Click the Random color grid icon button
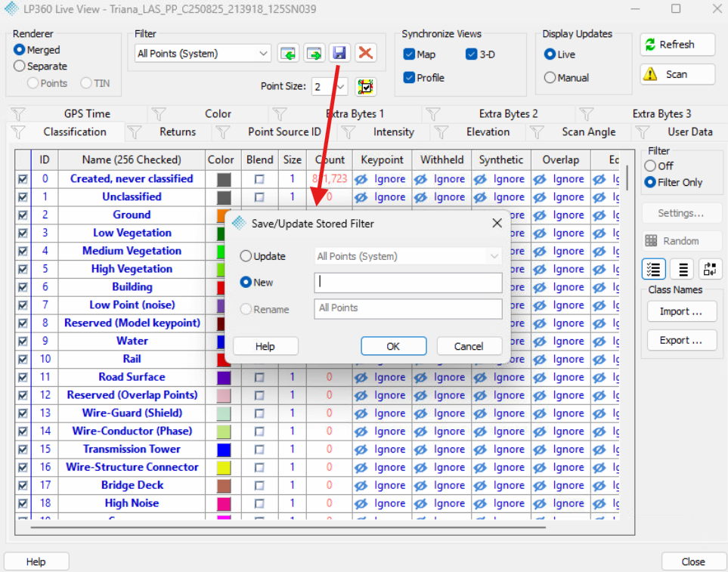Viewport: 728px width, 572px height. tap(681, 241)
